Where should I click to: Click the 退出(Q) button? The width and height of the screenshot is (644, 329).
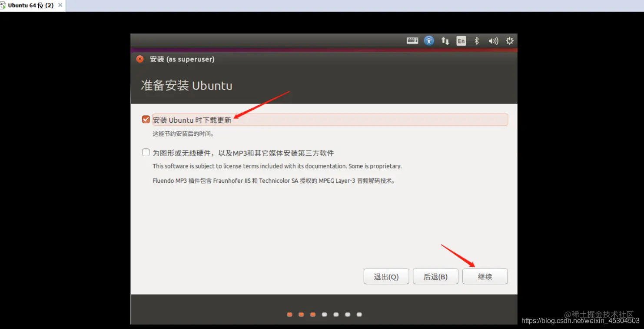pyautogui.click(x=386, y=276)
